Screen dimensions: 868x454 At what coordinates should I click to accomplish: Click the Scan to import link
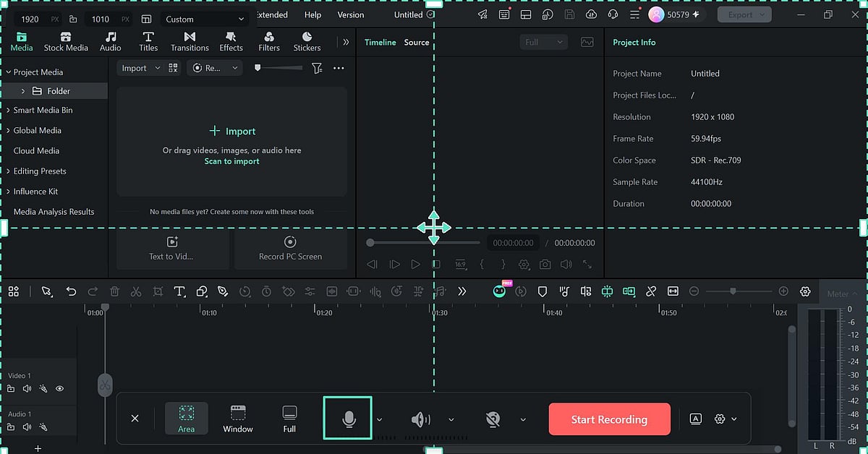point(231,161)
